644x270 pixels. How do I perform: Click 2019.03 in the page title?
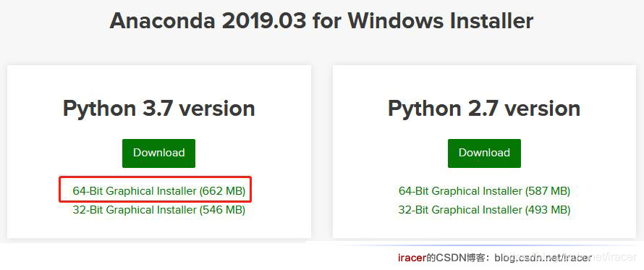tap(265, 21)
